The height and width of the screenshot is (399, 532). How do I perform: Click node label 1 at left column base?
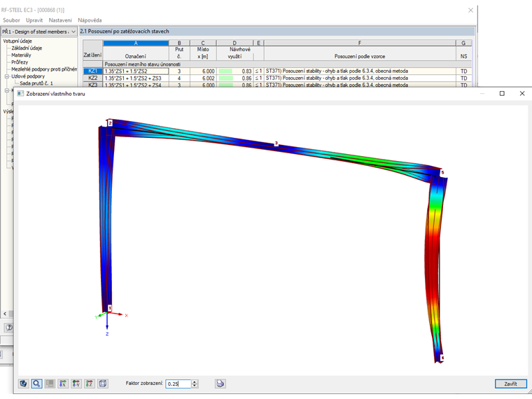110,308
